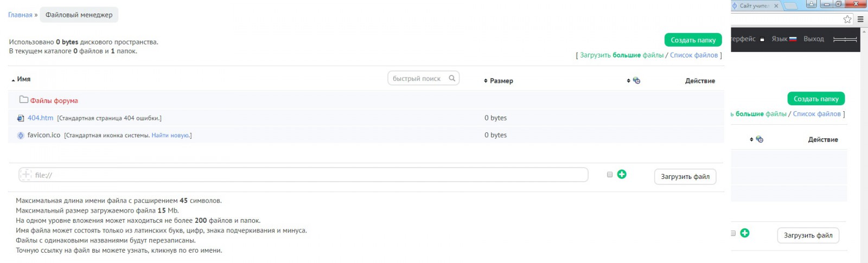Click Загрузить файл in the left panel

[x=685, y=177]
